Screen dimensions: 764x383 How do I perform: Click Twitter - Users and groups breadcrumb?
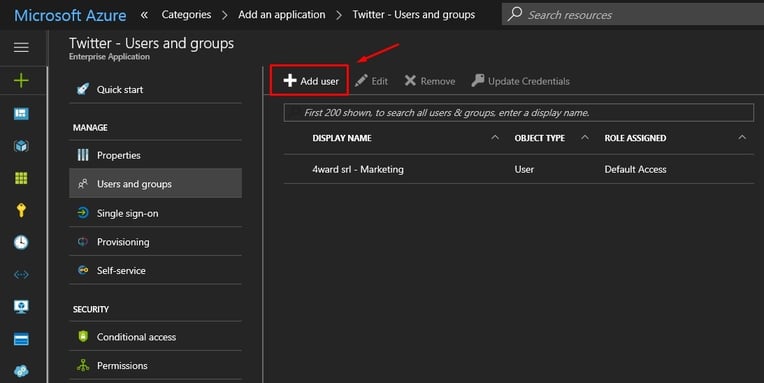(x=414, y=15)
